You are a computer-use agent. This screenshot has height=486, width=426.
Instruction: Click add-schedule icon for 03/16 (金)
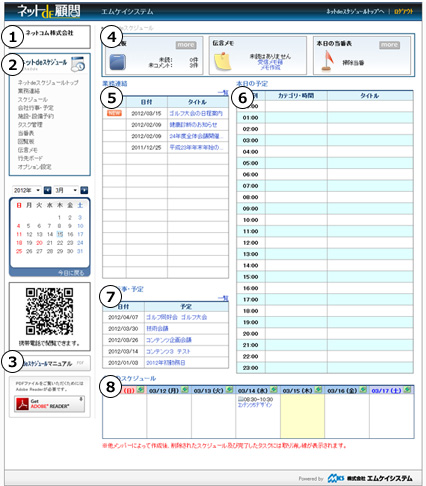coord(363,389)
